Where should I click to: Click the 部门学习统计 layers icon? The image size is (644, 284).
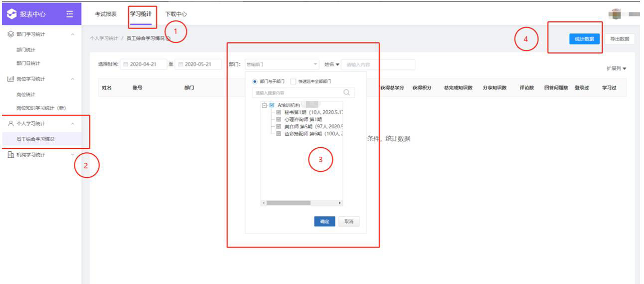point(10,34)
